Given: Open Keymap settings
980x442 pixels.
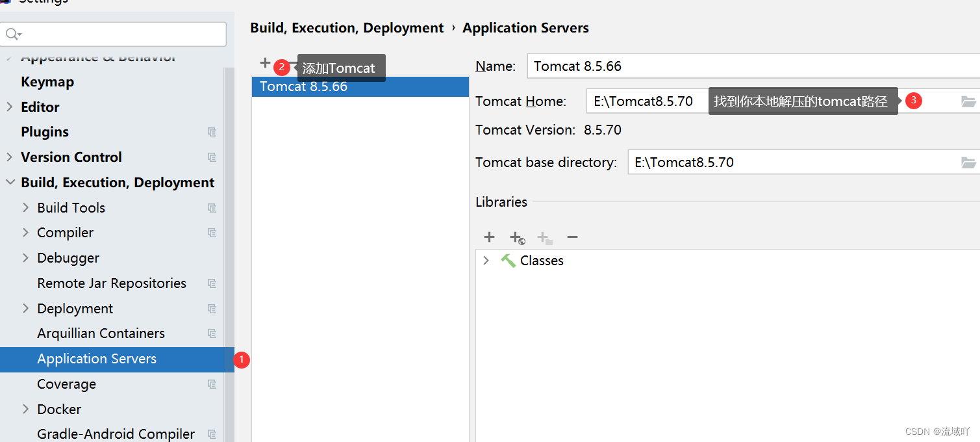Looking at the screenshot, I should point(47,82).
